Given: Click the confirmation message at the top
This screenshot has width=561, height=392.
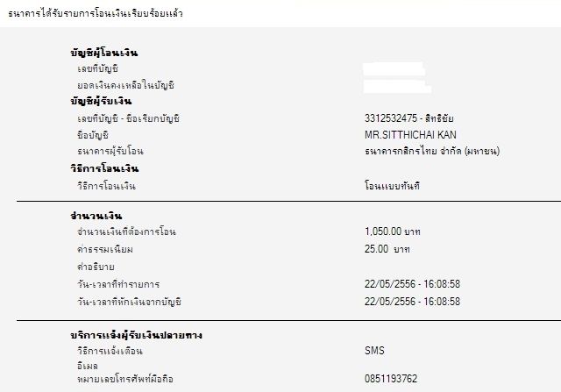Looking at the screenshot, I should 96,14.
